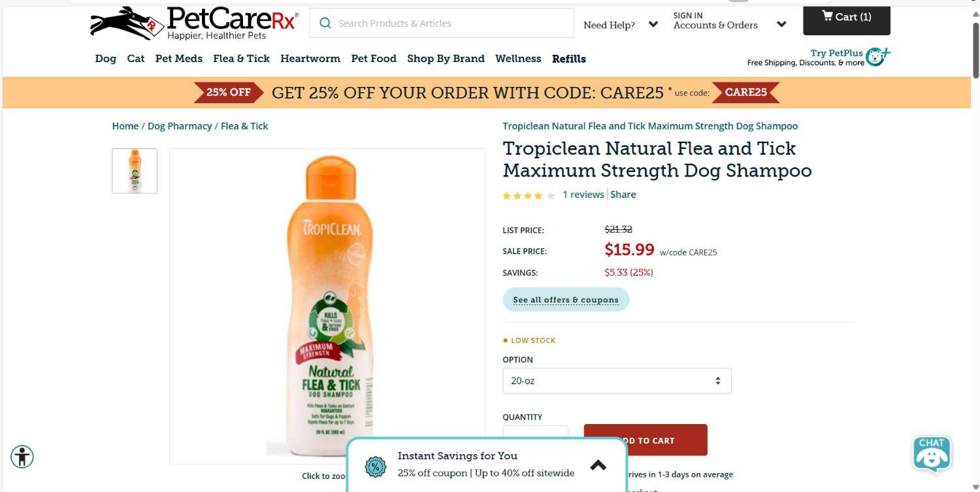Click the search magnifier icon
The height and width of the screenshot is (492, 980).
tap(325, 22)
